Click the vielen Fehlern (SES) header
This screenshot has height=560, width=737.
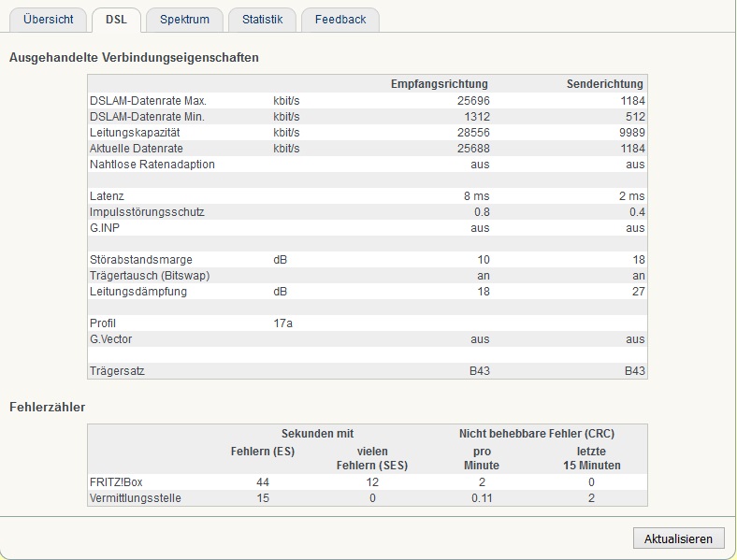click(x=372, y=458)
